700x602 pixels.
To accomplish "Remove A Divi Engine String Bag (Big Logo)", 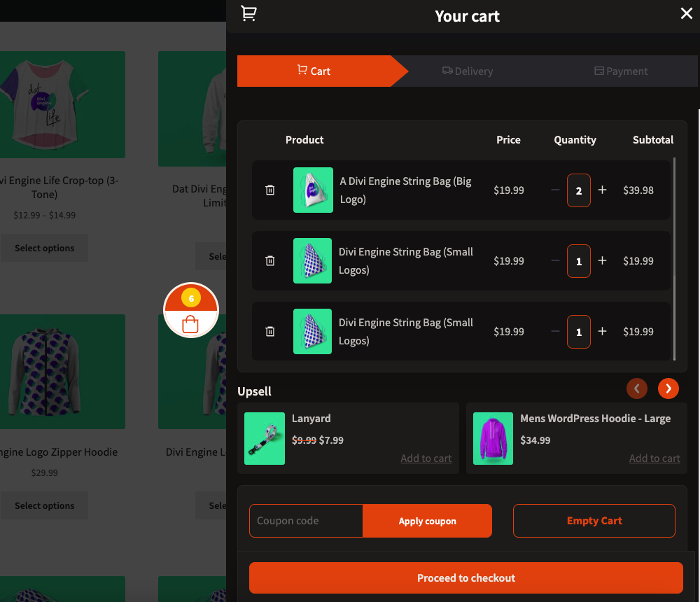I will 270,190.
